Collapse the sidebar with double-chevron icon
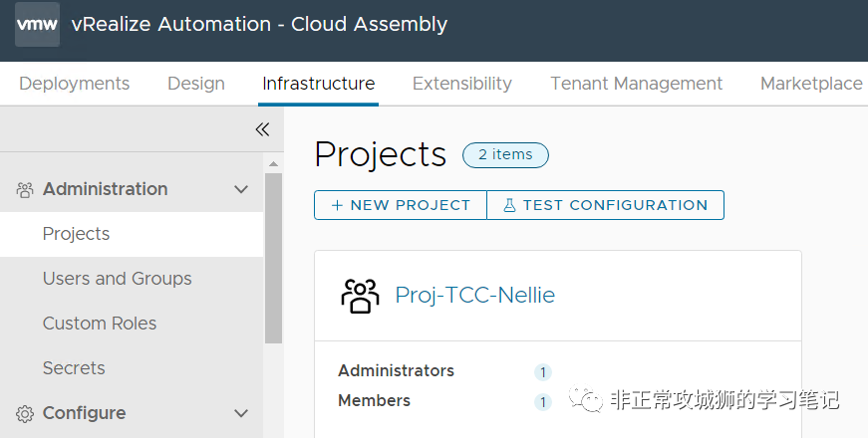 [262, 129]
